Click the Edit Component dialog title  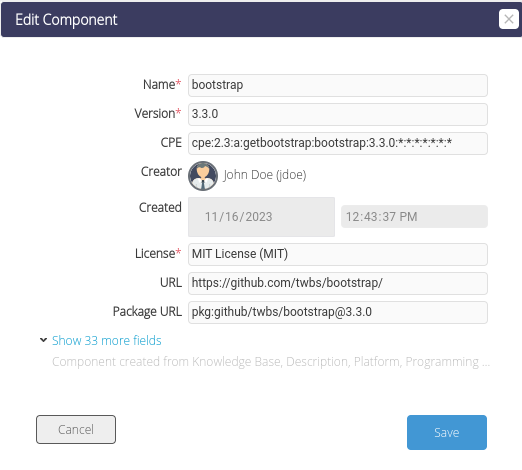tap(66, 20)
